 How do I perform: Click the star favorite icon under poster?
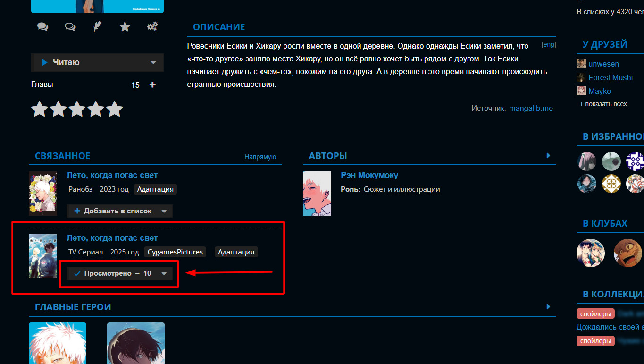coord(125,27)
